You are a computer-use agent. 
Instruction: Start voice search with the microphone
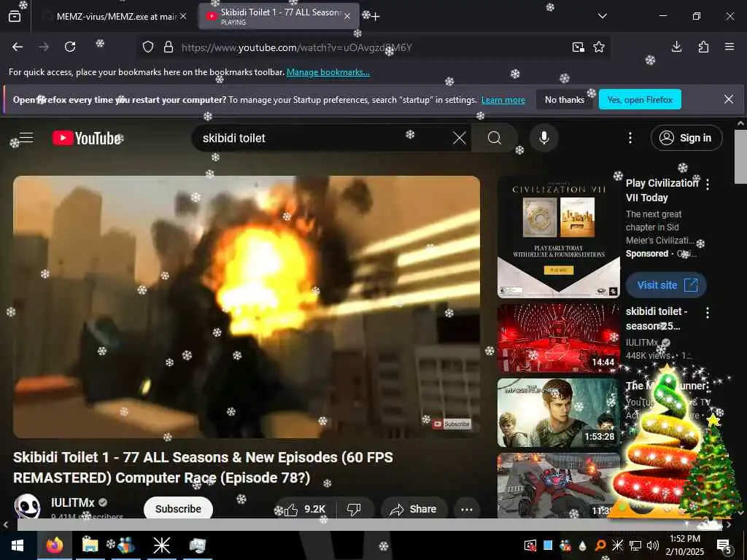543,138
